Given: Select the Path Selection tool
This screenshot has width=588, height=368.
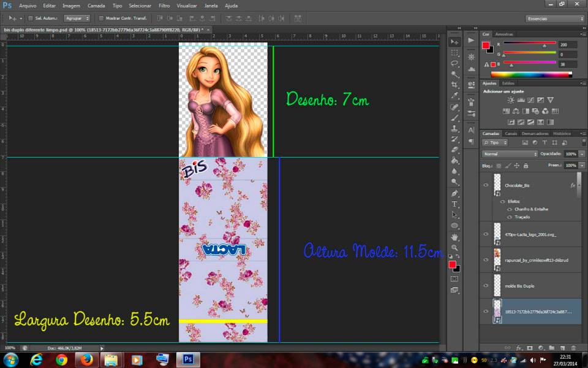Looking at the screenshot, I should click(454, 215).
